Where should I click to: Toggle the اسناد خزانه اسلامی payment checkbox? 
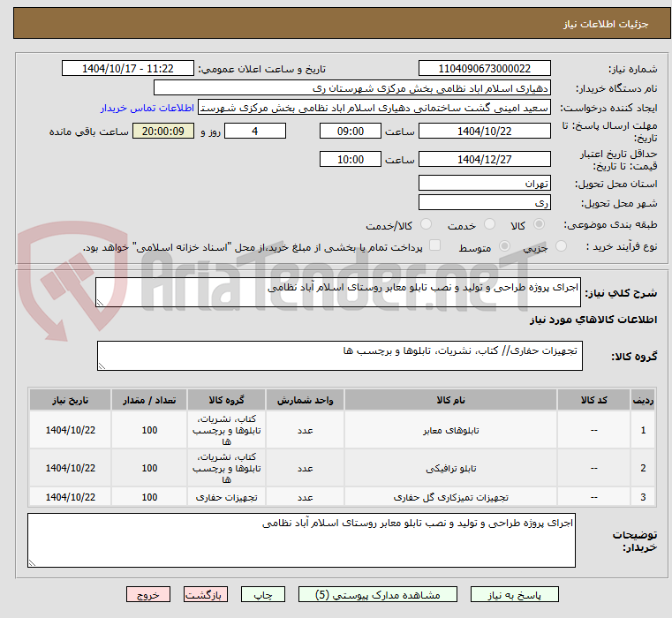pos(435,245)
